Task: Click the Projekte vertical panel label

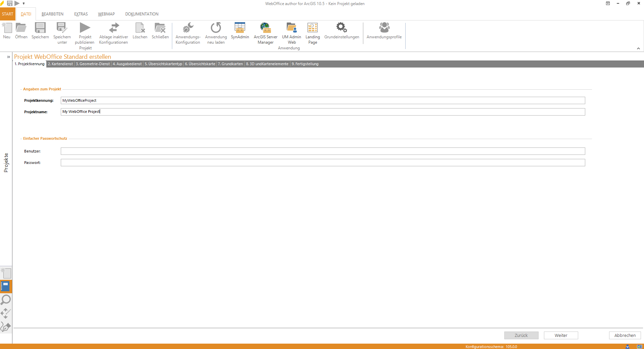Action: tap(6, 163)
